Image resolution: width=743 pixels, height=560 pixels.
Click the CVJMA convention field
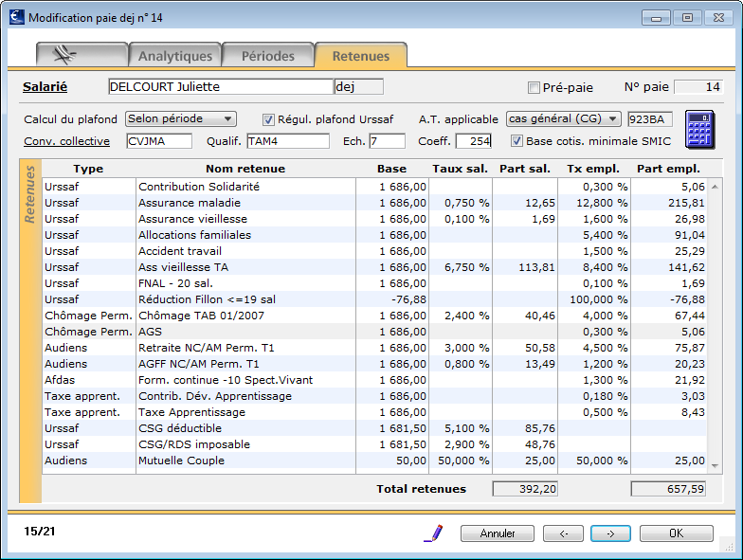(159, 141)
